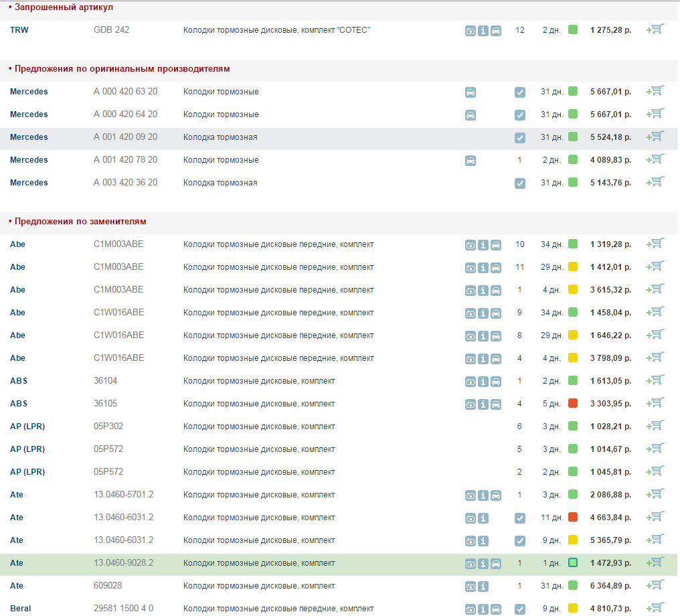Screen dimensions: 680x616
Task: Open the Beral brand link
Action: pos(20,609)
